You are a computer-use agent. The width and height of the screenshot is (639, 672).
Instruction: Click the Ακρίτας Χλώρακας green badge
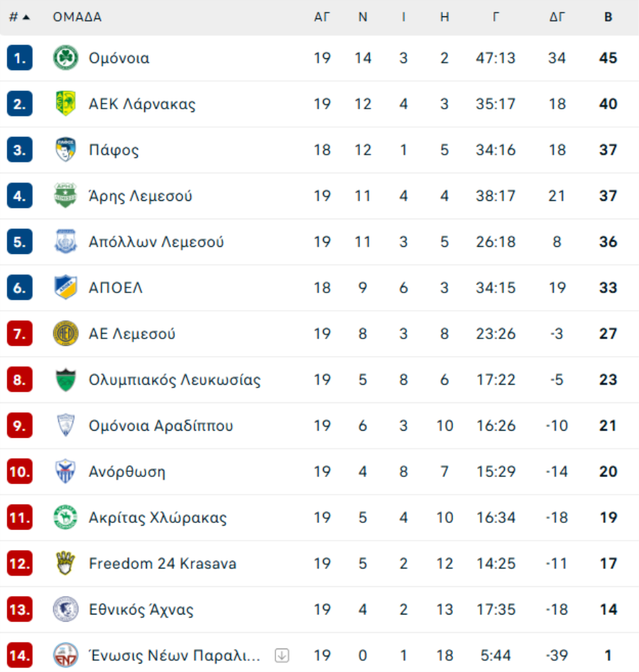pyautogui.click(x=65, y=517)
